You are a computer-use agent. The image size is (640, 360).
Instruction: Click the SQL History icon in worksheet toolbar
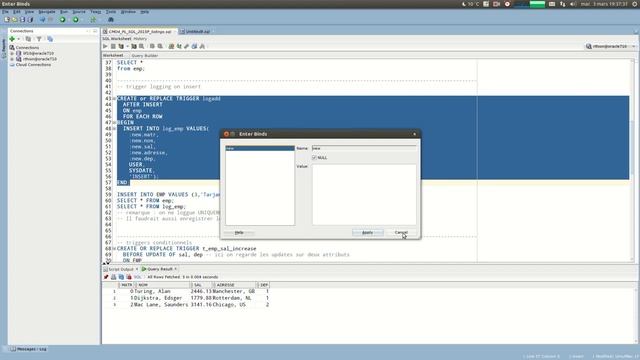point(194,47)
